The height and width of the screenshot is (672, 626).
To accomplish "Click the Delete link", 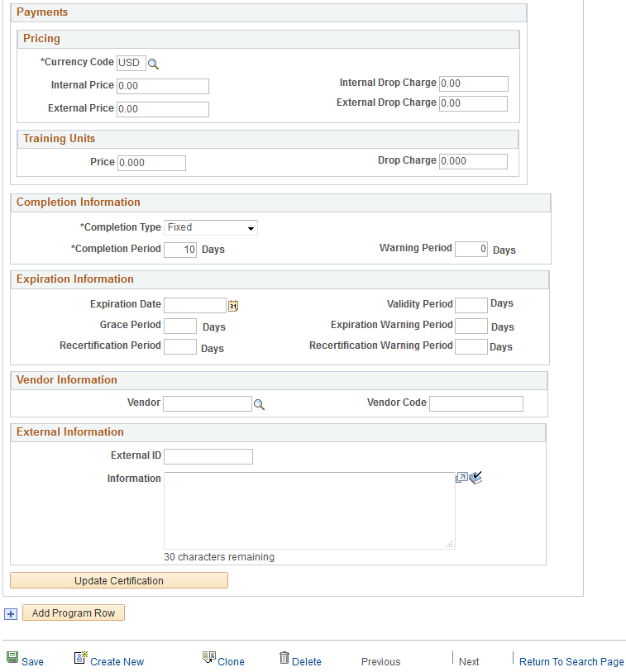I will coord(307,662).
